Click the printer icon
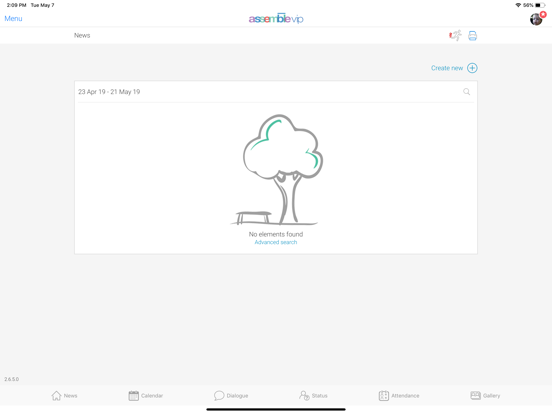This screenshot has width=552, height=414. click(472, 36)
